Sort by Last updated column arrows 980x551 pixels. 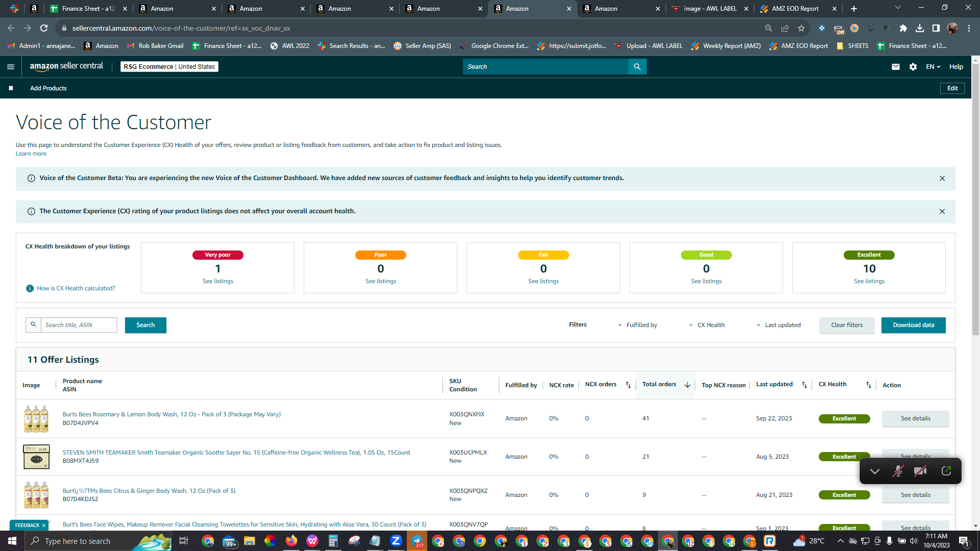tap(804, 385)
